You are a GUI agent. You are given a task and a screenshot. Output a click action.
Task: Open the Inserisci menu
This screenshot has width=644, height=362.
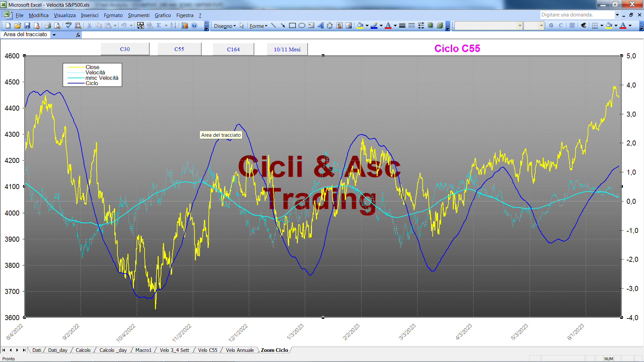[90, 15]
